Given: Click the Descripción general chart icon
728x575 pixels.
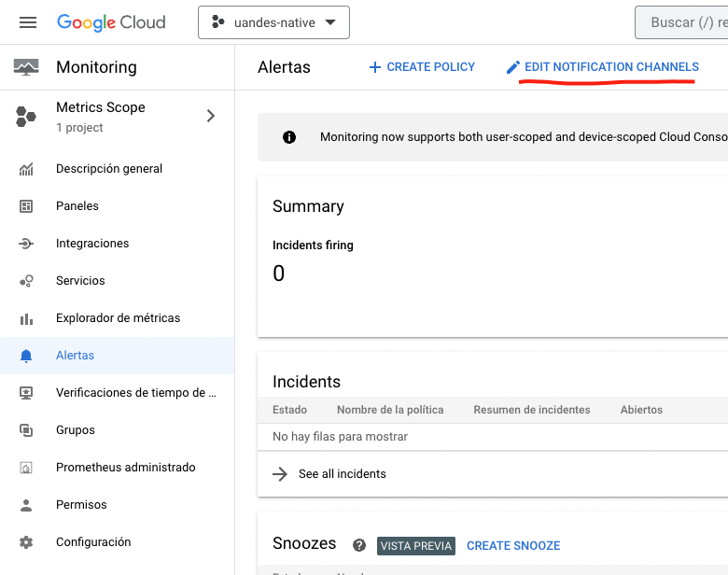Looking at the screenshot, I should click(26, 169).
